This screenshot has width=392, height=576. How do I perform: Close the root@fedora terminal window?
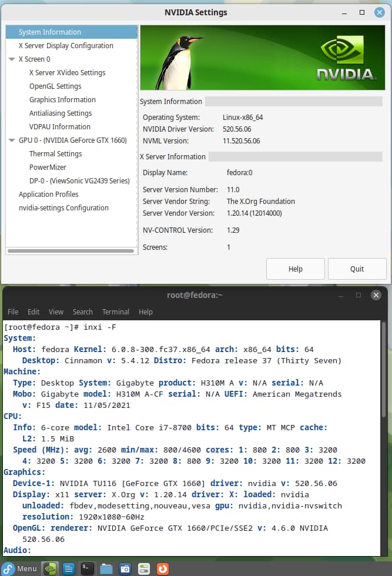376,295
